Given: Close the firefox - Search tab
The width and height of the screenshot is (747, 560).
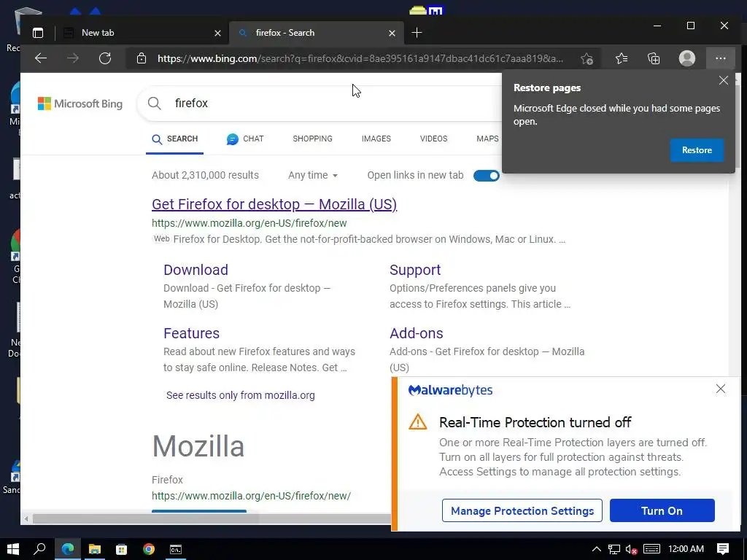Looking at the screenshot, I should point(392,33).
